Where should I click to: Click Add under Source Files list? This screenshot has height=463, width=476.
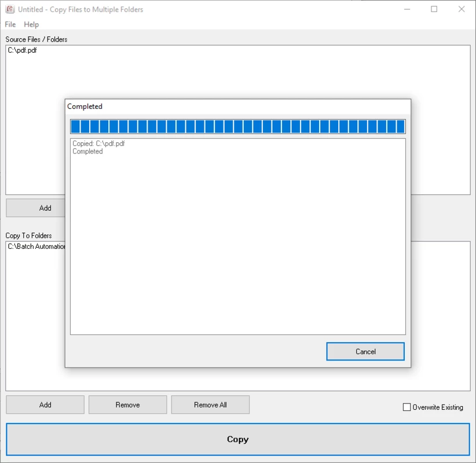click(x=36, y=208)
